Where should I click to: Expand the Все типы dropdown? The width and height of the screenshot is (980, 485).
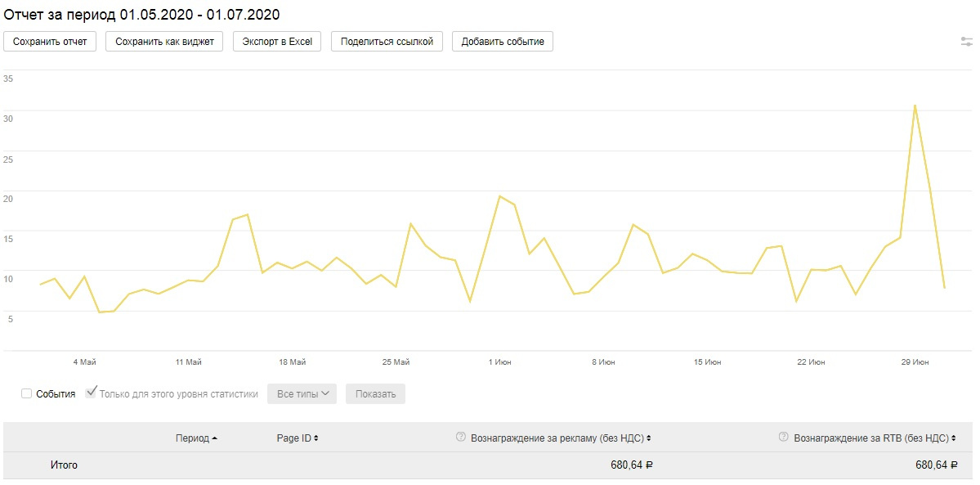click(302, 393)
